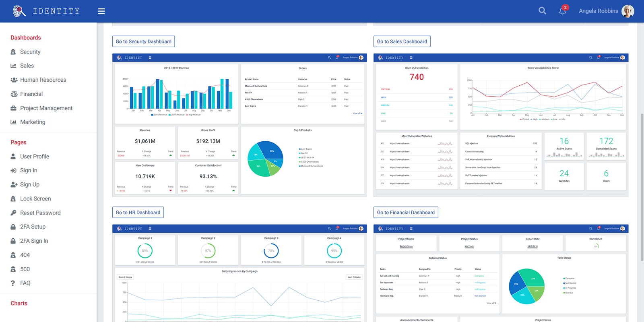This screenshot has height=322, width=644.
Task: Click the Sales chart icon in sidebar
Action: 13,66
